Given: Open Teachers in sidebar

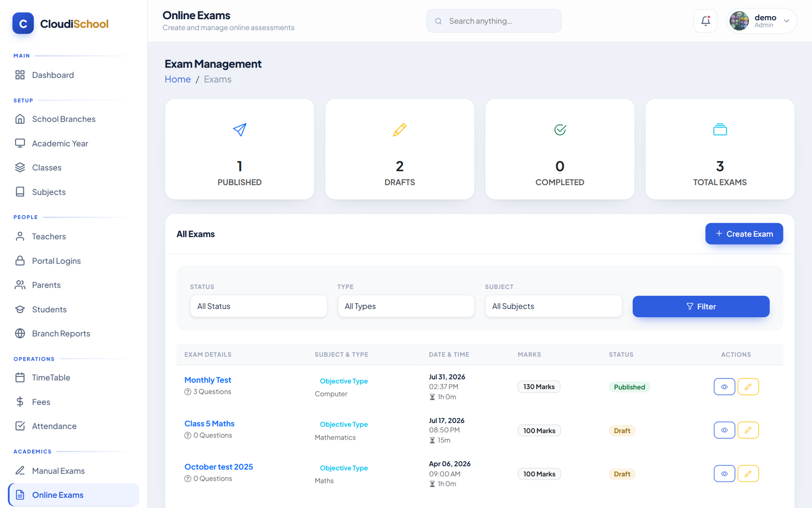Looking at the screenshot, I should click(x=74, y=236).
